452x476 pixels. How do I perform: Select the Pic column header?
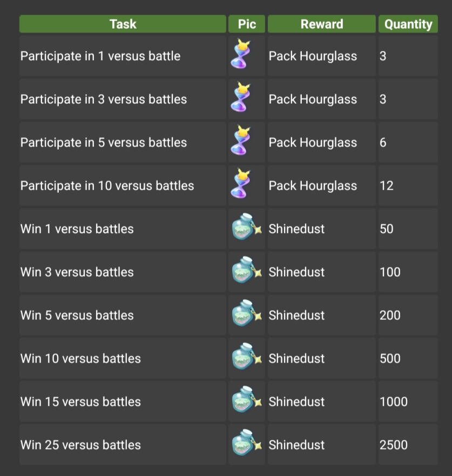point(247,24)
